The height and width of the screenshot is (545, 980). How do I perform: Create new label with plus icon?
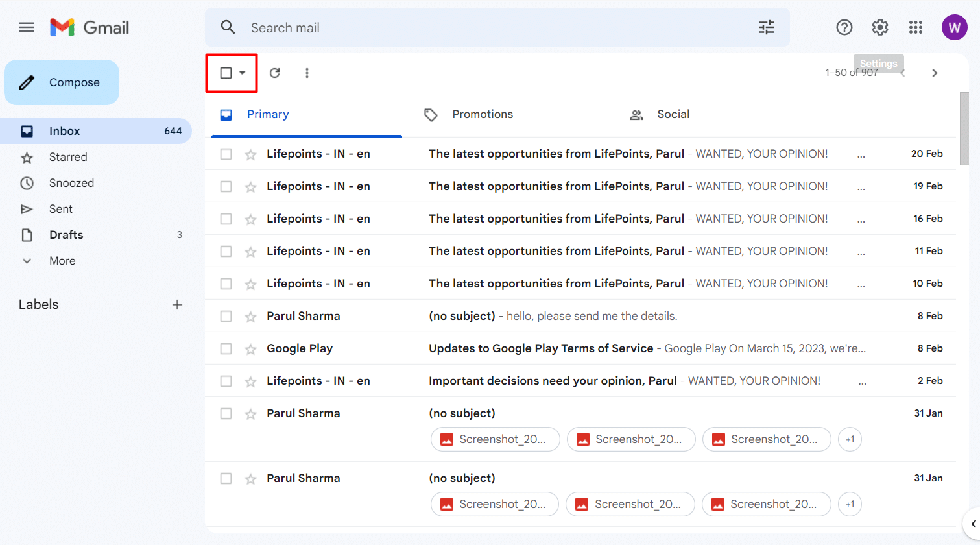point(177,304)
